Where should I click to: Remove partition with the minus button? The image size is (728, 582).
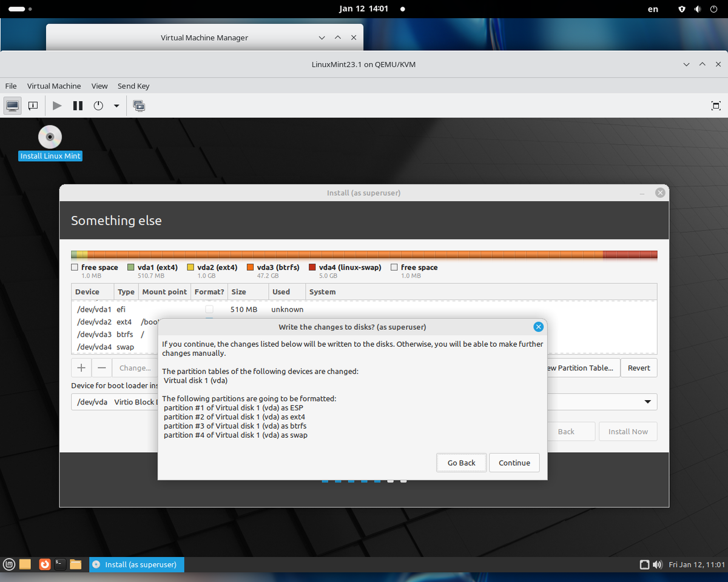tap(102, 368)
